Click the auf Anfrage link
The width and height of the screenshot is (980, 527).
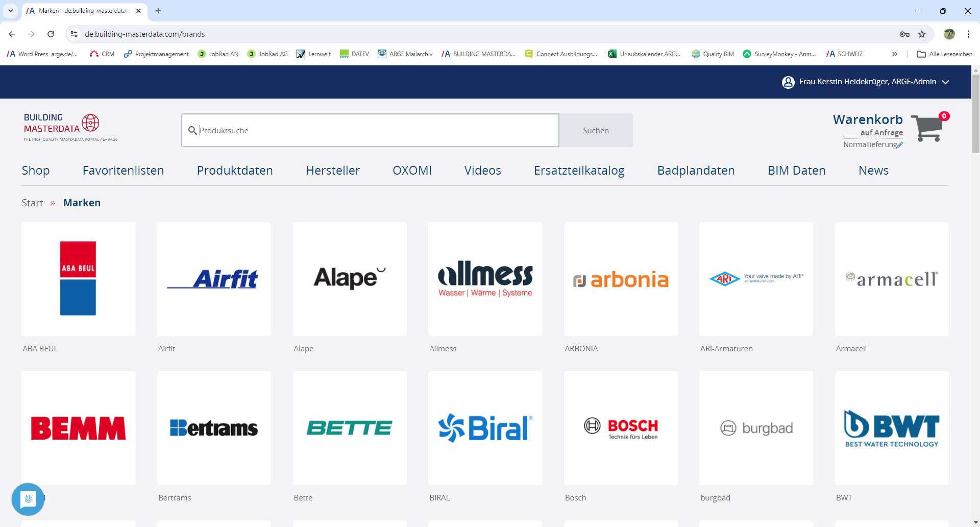881,133
